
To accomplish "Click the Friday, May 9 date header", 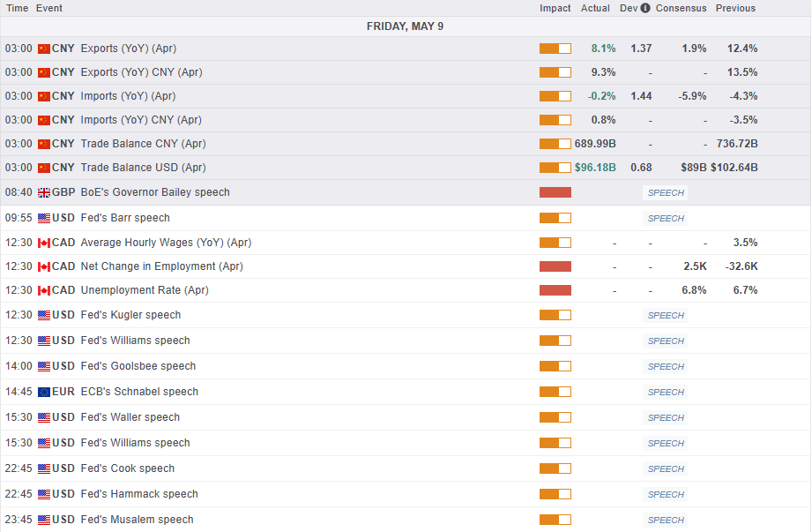I will click(405, 26).
